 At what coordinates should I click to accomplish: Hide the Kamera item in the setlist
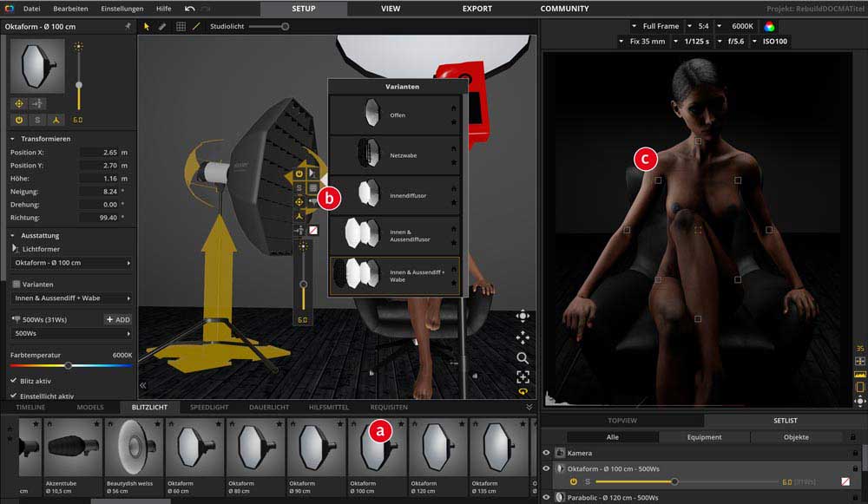(x=546, y=453)
